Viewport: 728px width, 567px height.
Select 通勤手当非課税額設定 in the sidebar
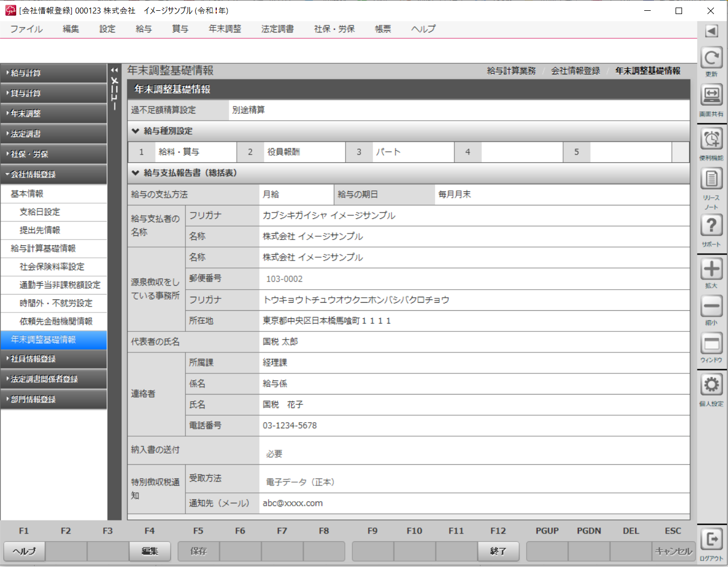click(54, 285)
